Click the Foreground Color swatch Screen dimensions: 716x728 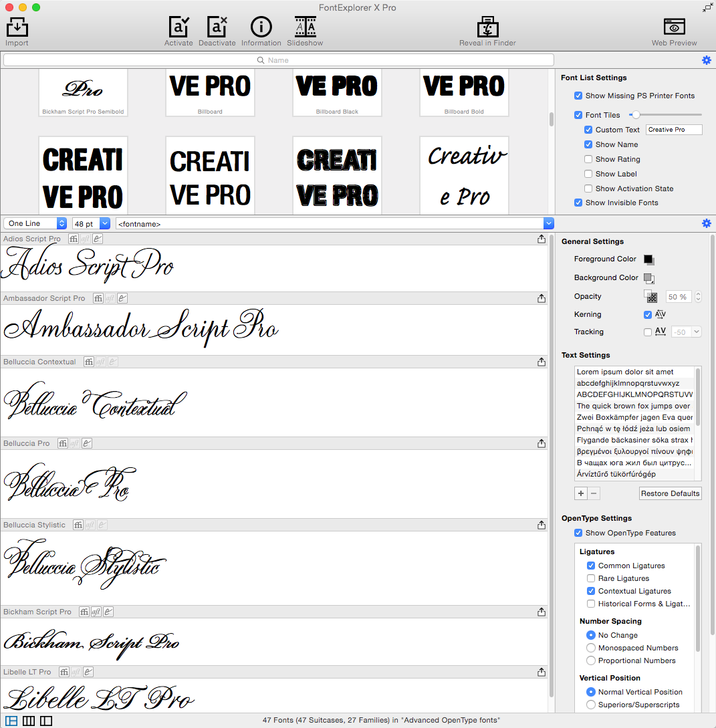coord(648,259)
